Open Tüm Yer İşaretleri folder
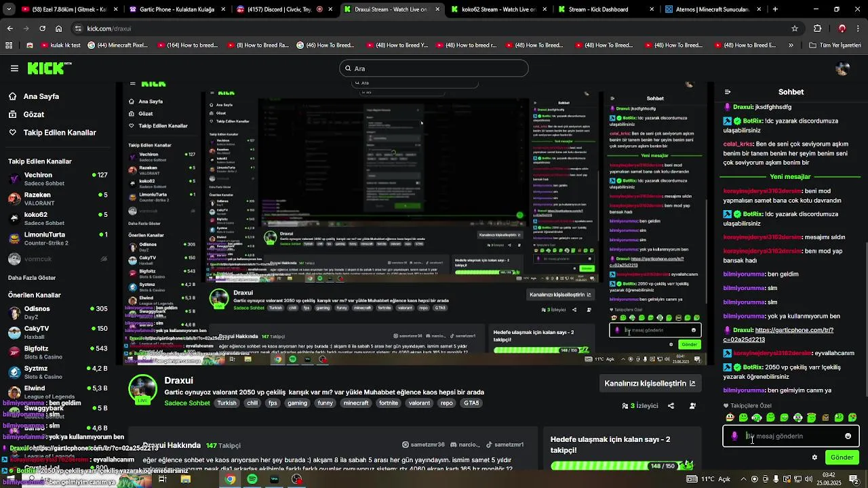Screen dimensions: 868x488 (835, 45)
